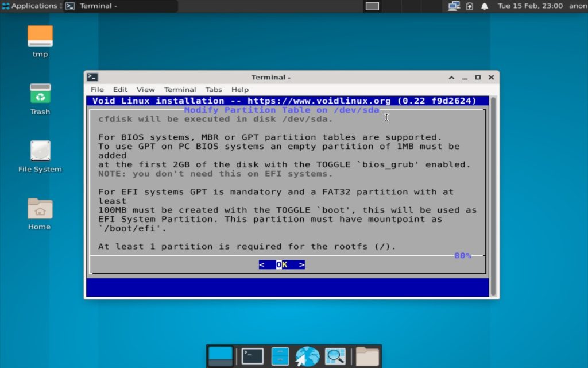588x368 pixels.
Task: Confirm the dialog with the OK button
Action: 281,264
